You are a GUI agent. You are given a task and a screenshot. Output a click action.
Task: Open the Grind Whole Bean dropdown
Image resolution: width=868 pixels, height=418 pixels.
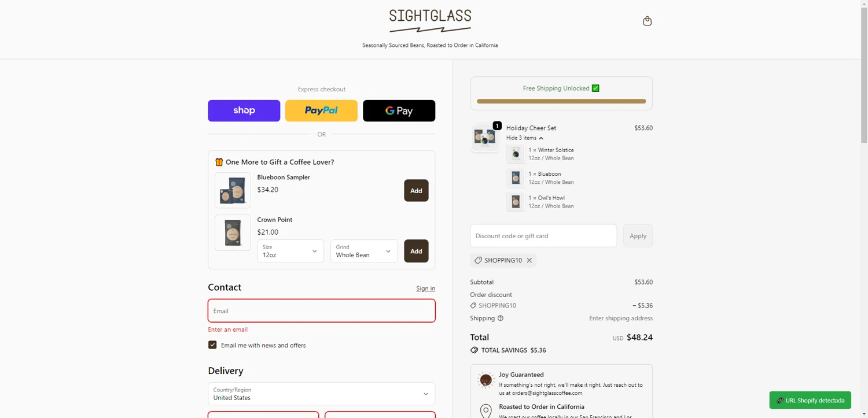(364, 251)
